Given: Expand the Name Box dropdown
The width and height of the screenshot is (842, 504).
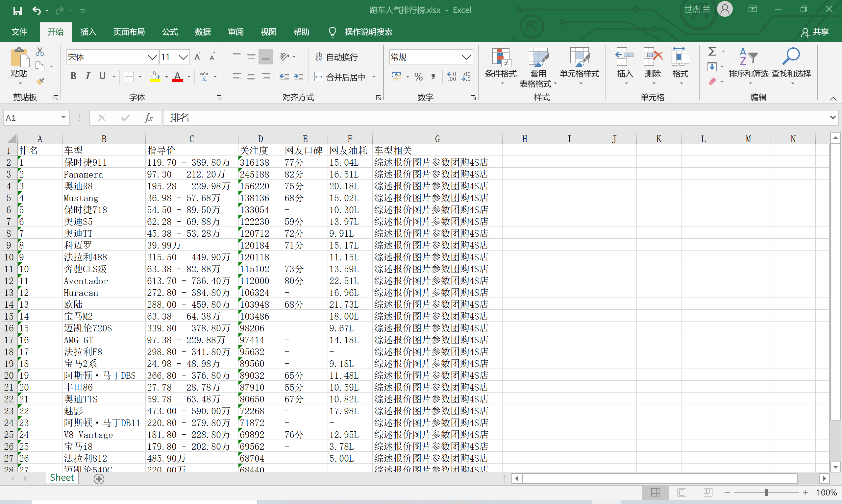Looking at the screenshot, I should [x=63, y=117].
